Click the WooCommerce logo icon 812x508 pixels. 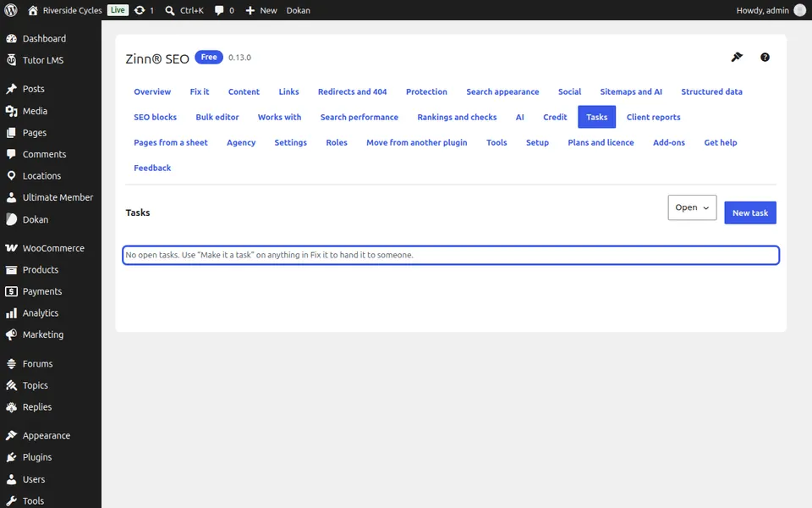coord(11,248)
